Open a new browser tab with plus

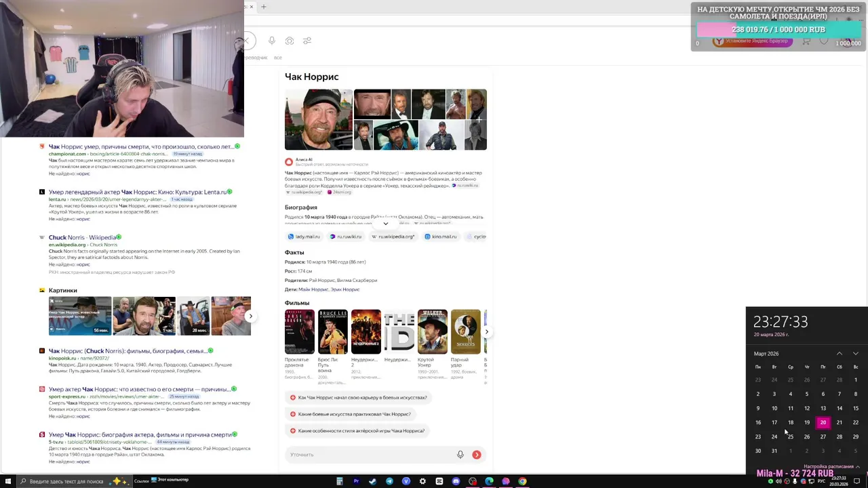coord(264,7)
